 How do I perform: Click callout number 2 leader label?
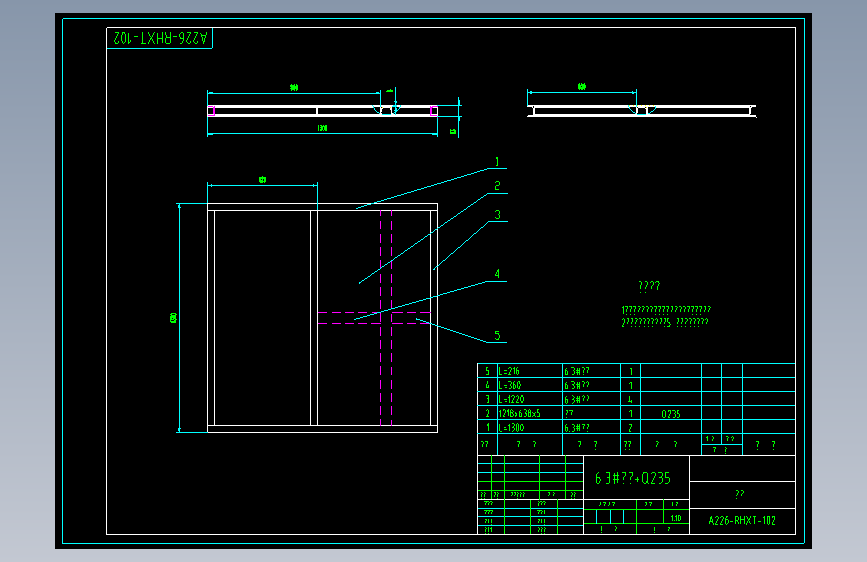(497, 186)
